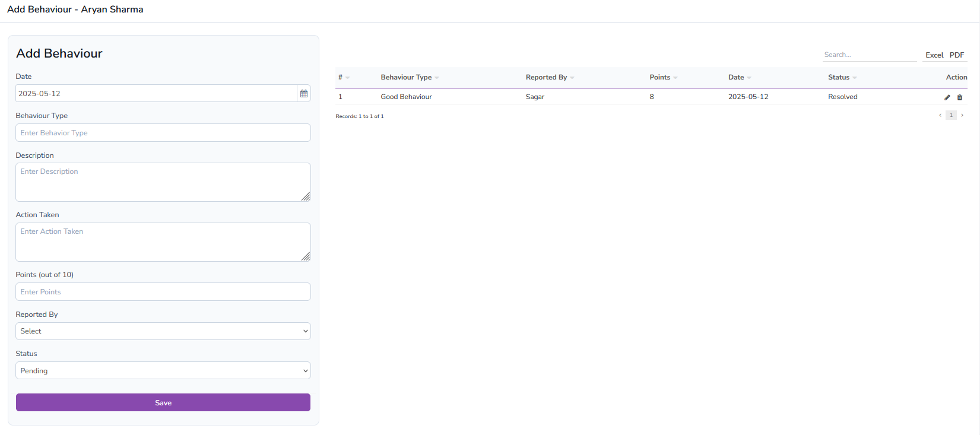Open the Status dropdown showing Pending
Image resolution: width=980 pixels, height=435 pixels.
pyautogui.click(x=163, y=371)
